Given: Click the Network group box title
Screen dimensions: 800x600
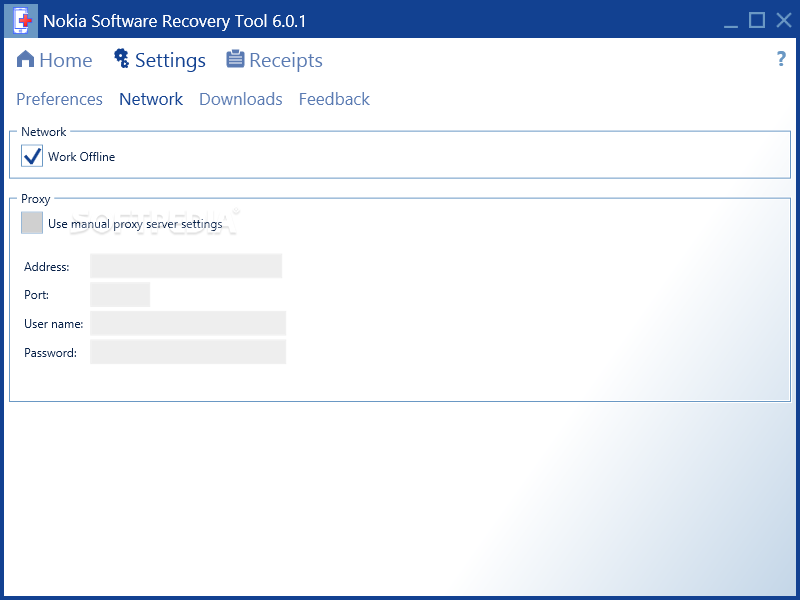Looking at the screenshot, I should pos(44,132).
